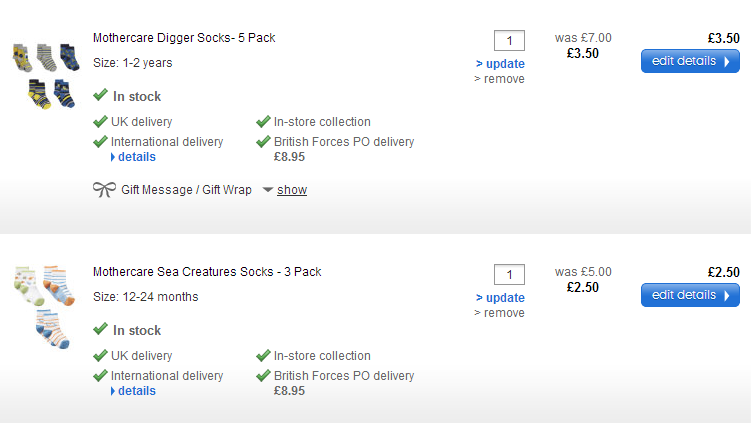The width and height of the screenshot is (754, 427).
Task: Click the In stock checkmark for Digger Socks
Action: 100,96
